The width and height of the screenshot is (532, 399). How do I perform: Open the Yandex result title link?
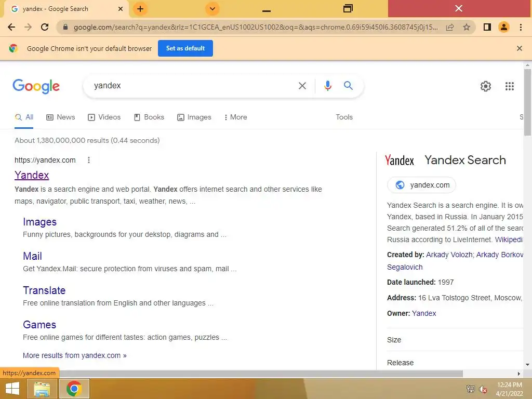tap(32, 175)
